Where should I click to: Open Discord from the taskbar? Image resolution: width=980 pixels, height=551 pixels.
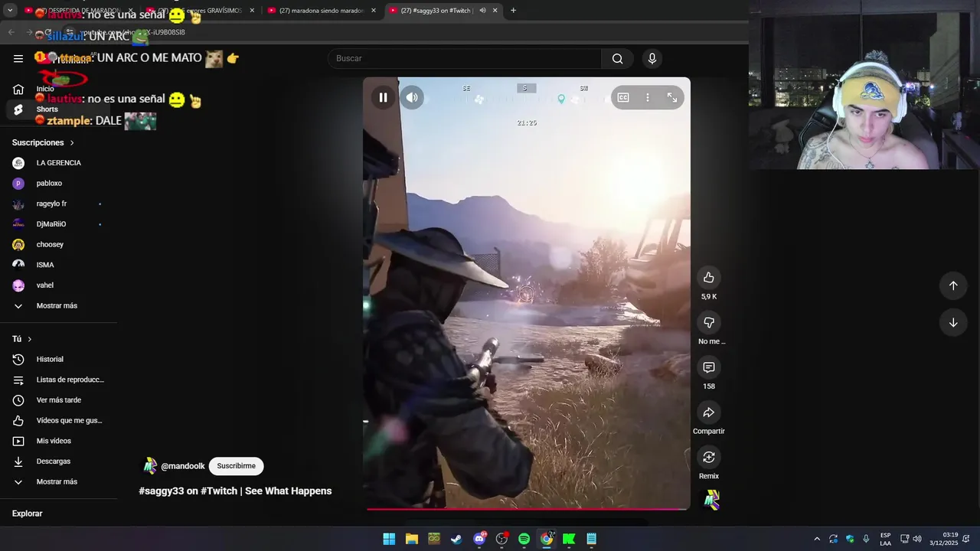(479, 539)
